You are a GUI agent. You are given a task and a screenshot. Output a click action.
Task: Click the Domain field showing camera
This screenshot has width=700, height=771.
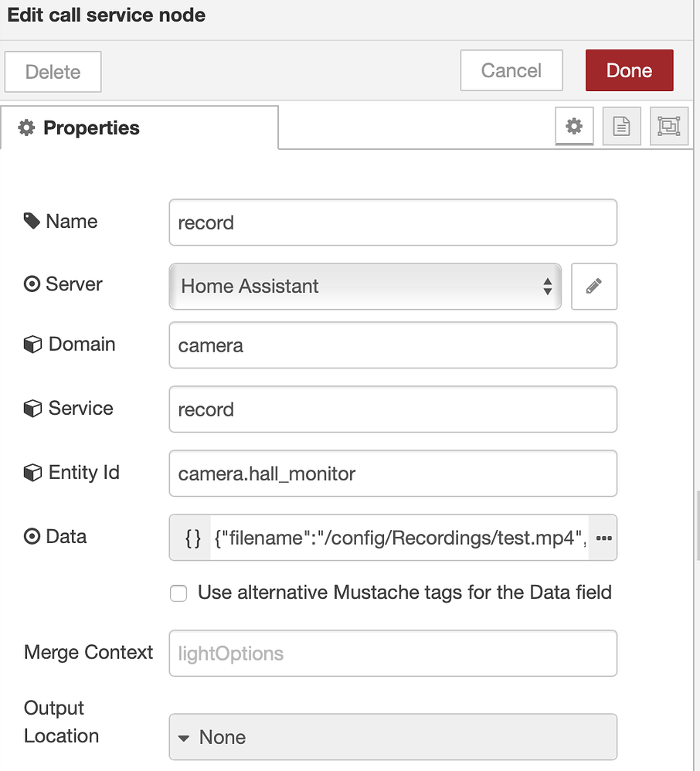[x=393, y=345]
